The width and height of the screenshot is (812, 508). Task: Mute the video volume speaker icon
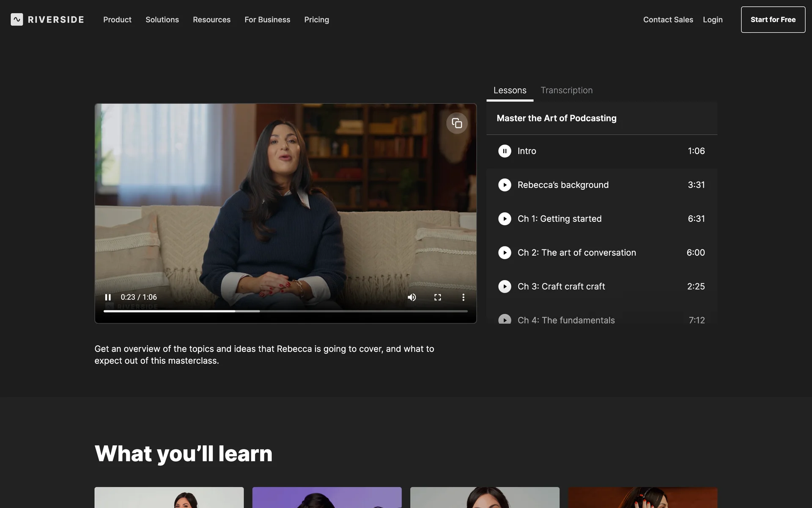[x=411, y=297]
